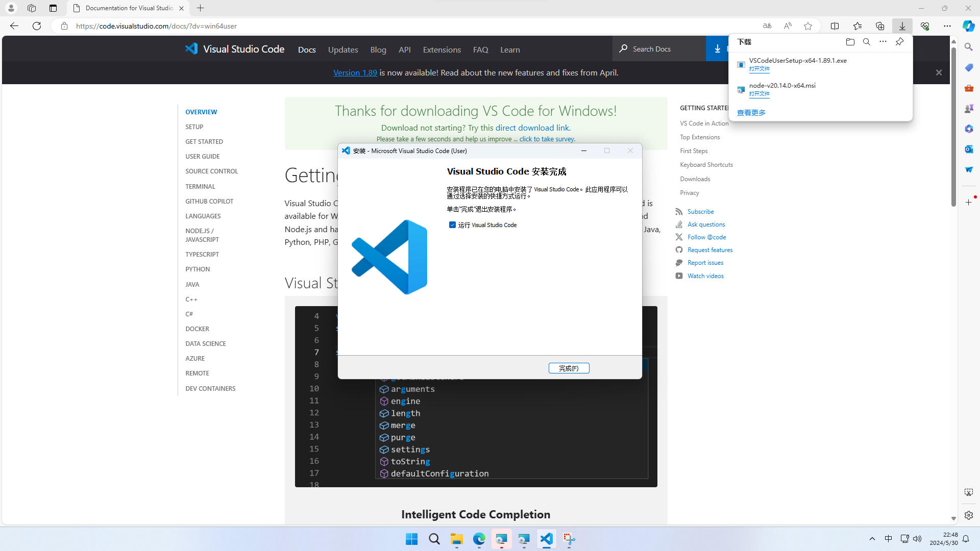Open File Explorer from taskbar

pyautogui.click(x=456, y=539)
